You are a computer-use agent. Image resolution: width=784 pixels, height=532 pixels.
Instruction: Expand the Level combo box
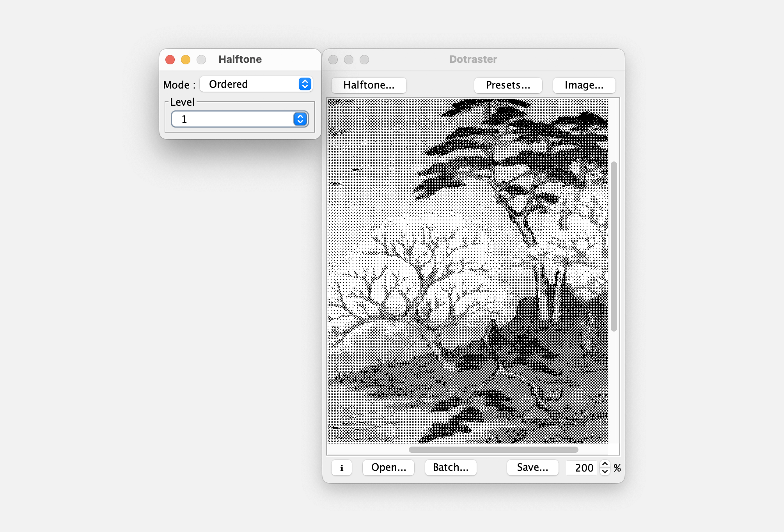click(x=234, y=119)
